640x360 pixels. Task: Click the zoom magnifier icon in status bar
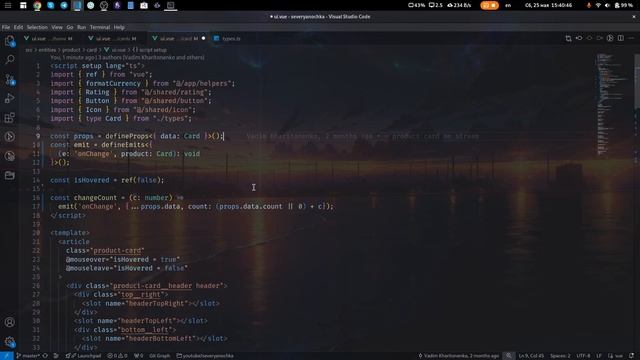tap(509, 356)
